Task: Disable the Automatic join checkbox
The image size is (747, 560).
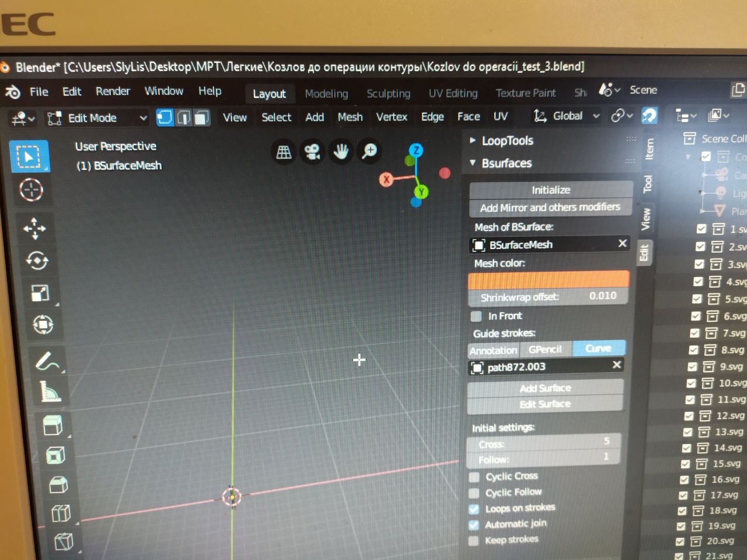Action: coord(474,525)
